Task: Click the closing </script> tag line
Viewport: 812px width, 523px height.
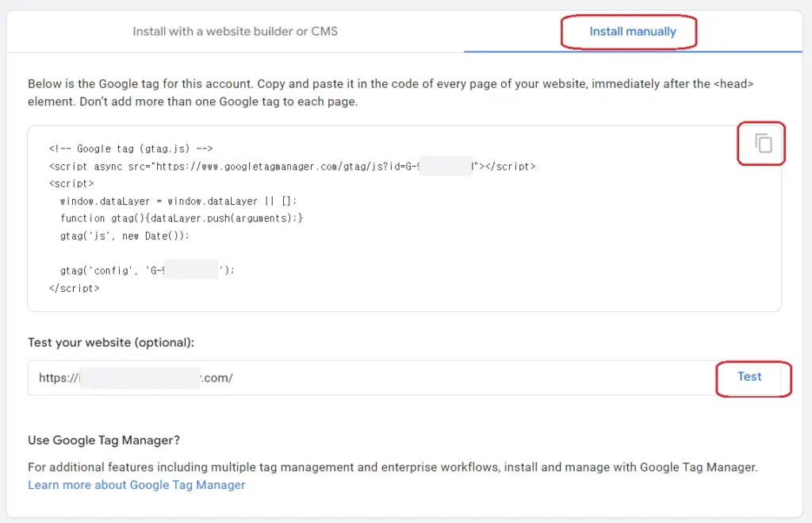Action: coord(74,288)
